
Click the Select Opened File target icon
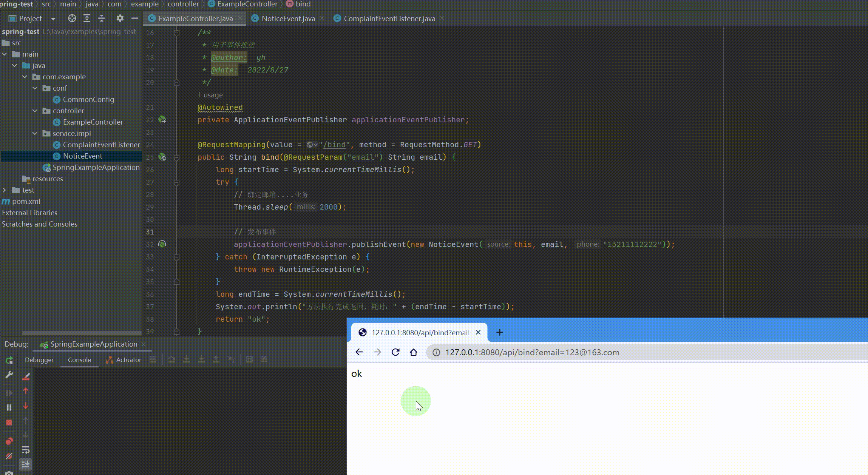click(x=72, y=19)
